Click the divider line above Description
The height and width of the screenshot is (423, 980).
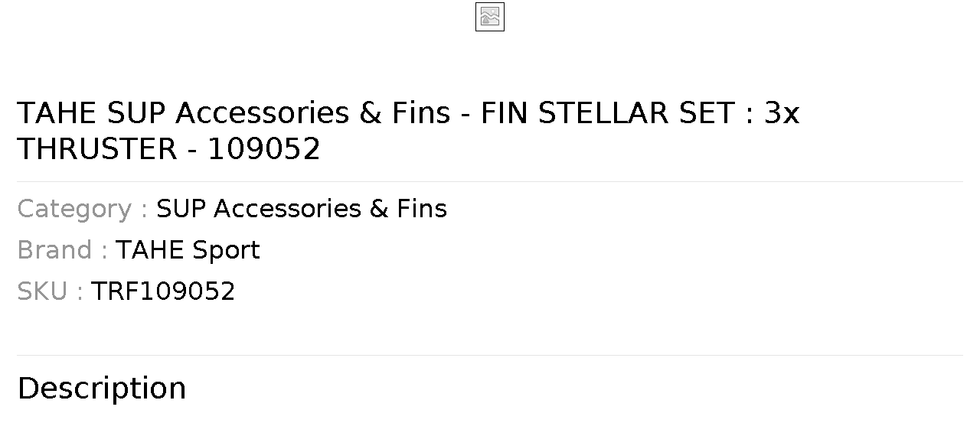(490, 356)
